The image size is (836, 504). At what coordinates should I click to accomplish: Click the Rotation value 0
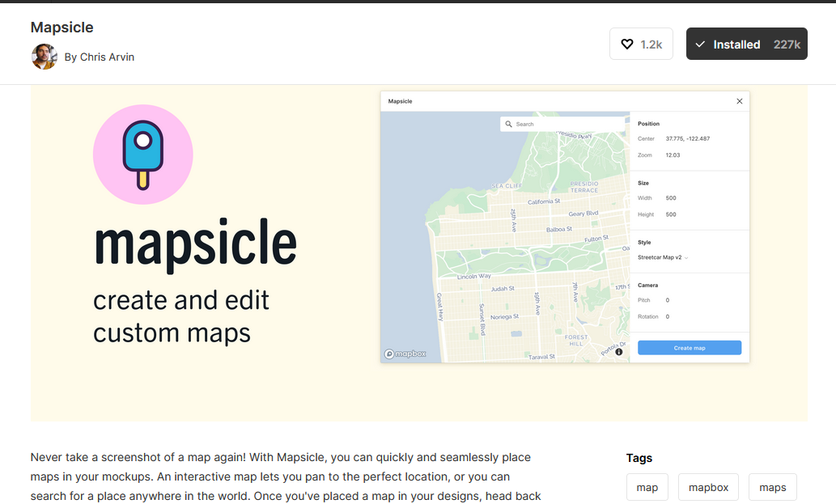[x=667, y=316]
